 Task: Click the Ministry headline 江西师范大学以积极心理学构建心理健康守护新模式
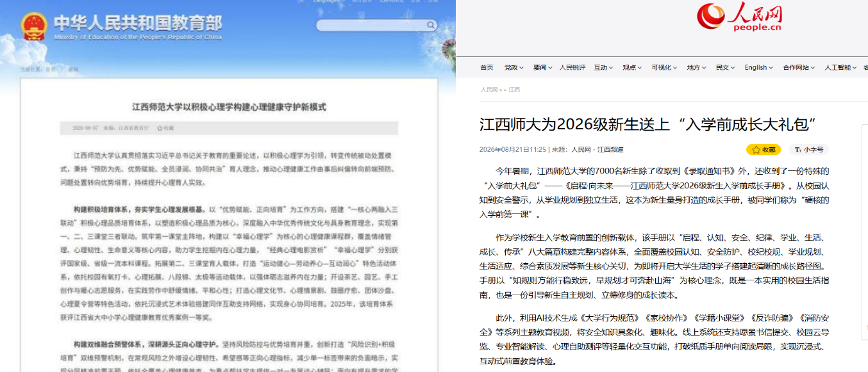(229, 107)
